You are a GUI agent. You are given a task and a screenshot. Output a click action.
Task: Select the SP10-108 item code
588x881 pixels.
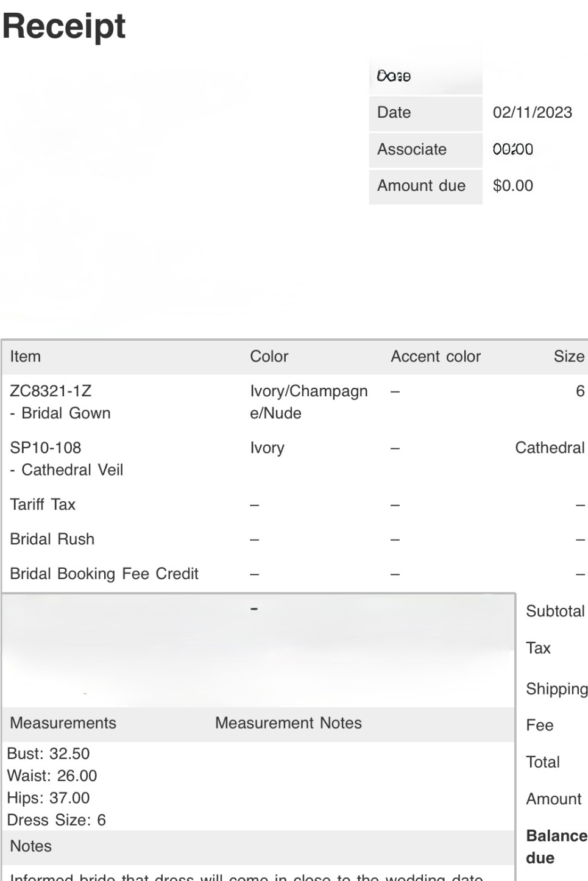[46, 448]
